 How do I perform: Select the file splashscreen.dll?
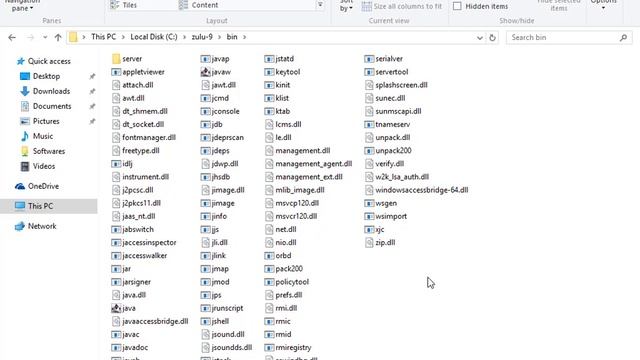[396, 85]
